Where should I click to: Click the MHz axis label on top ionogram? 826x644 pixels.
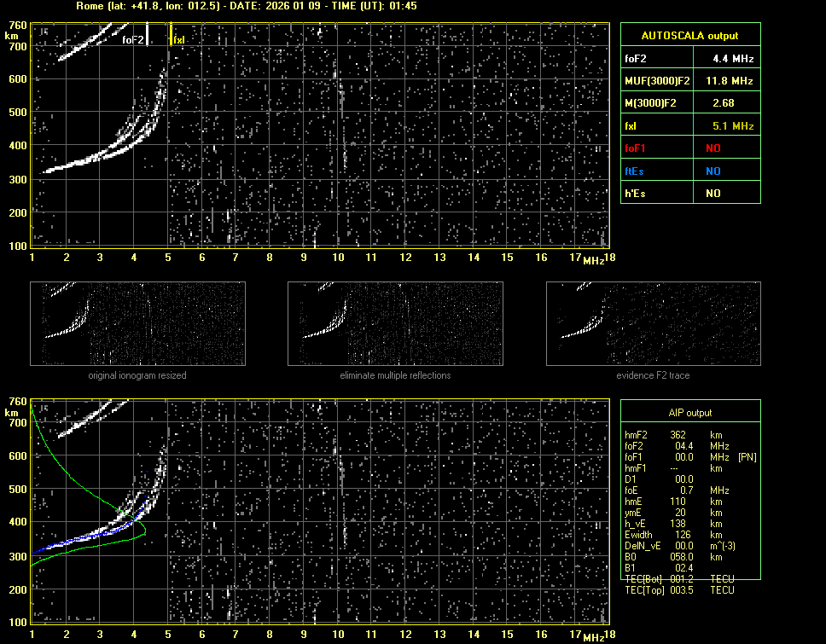coord(593,260)
